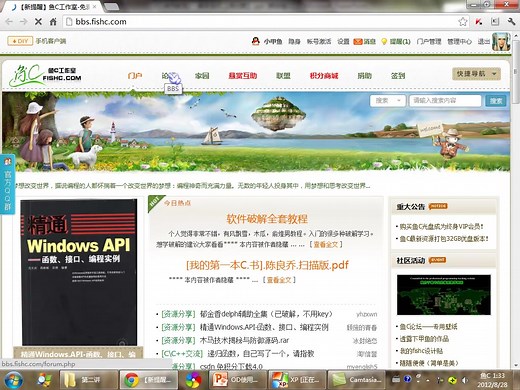Select the 联盟 navigation tab
This screenshot has height=390, width=520.
pos(283,76)
